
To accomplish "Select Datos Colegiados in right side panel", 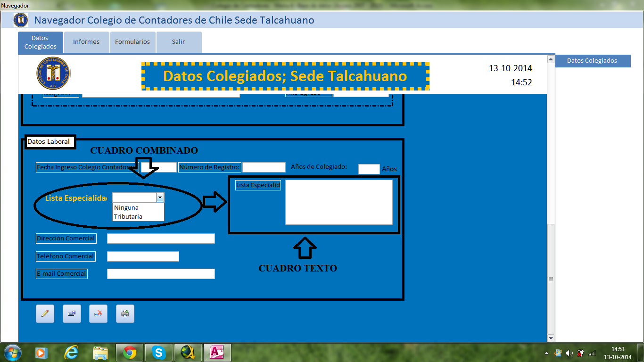I will click(x=592, y=61).
